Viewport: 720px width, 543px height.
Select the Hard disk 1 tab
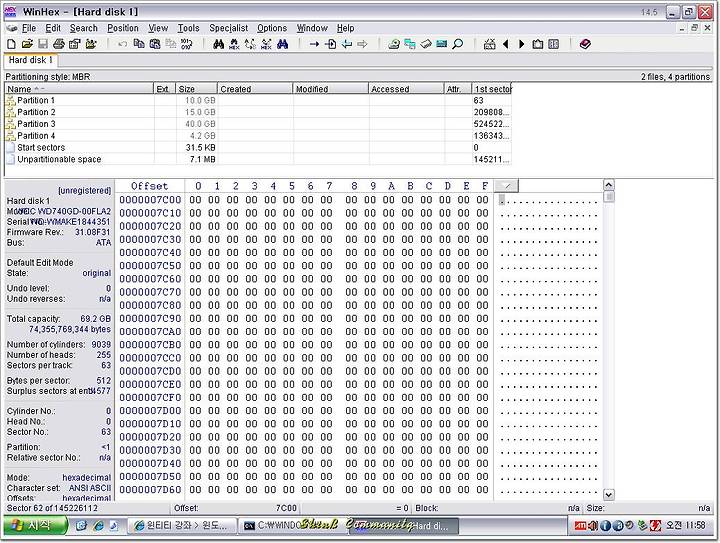30,60
